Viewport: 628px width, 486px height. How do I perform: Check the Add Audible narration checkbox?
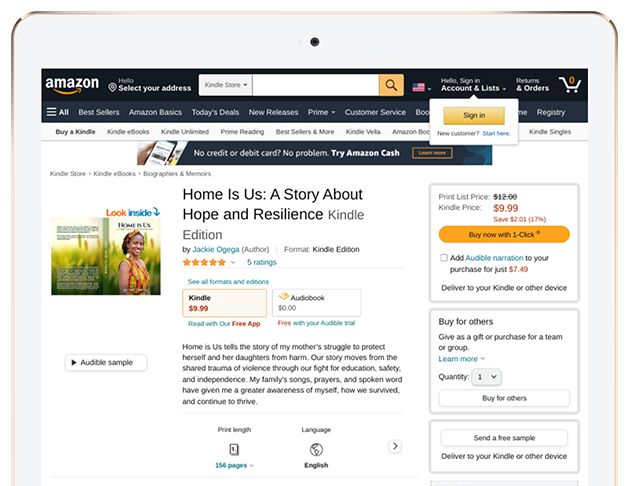click(444, 258)
